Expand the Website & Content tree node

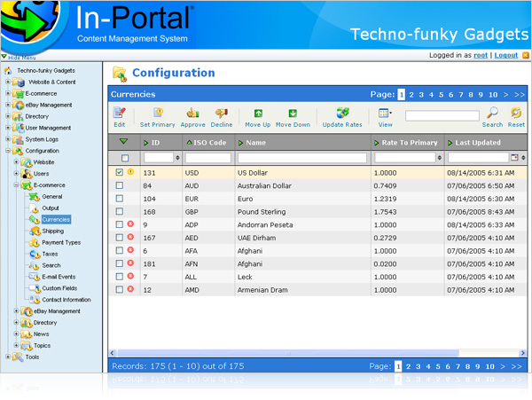[8, 82]
